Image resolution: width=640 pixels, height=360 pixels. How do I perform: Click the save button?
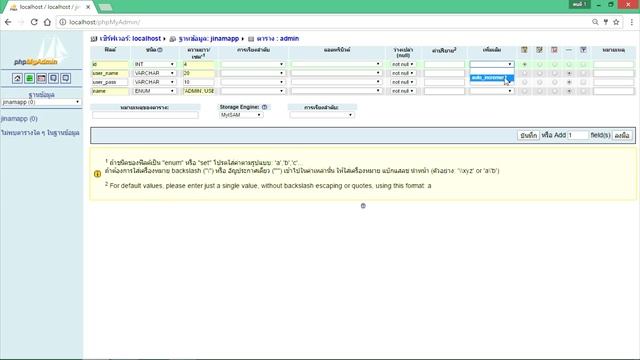[x=529, y=135]
